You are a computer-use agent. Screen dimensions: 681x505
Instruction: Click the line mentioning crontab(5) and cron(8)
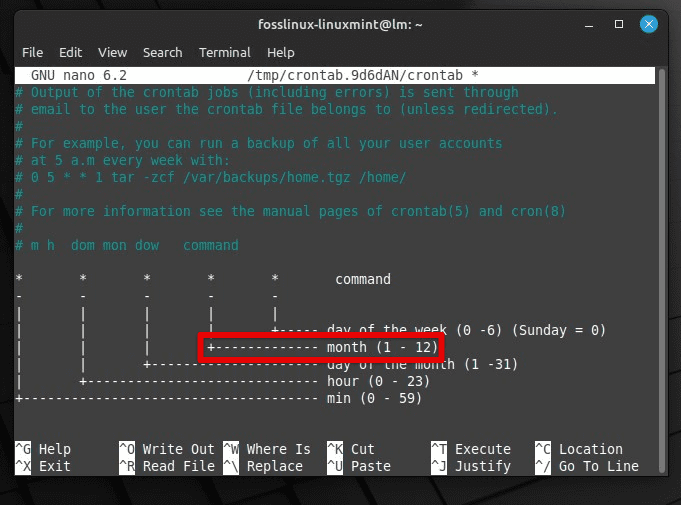click(291, 211)
